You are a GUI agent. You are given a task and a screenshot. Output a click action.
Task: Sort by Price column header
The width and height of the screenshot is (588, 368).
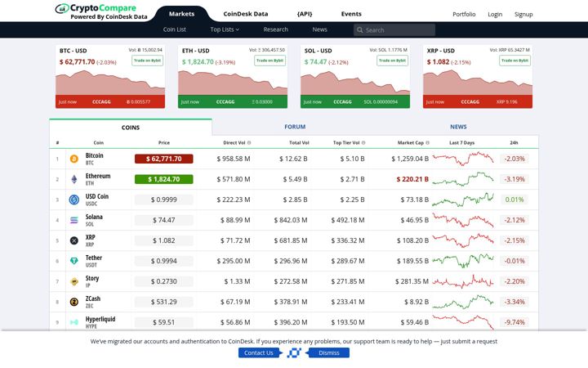tap(164, 142)
